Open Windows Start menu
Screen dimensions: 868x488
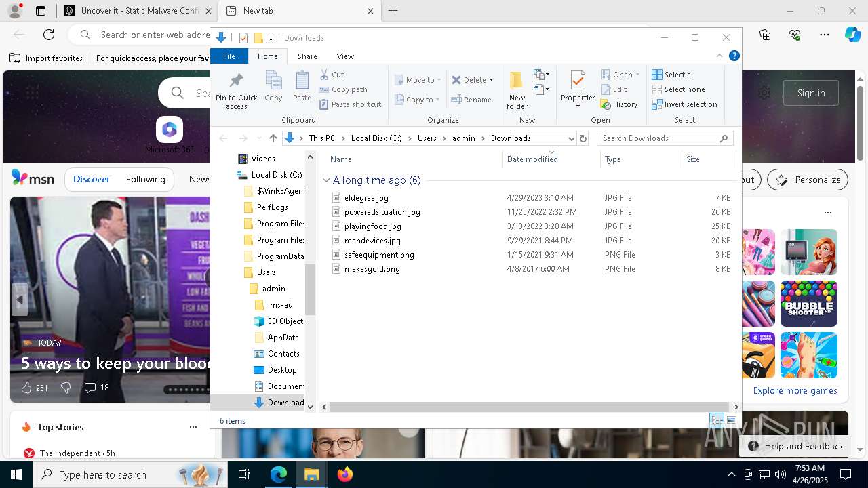point(16,474)
